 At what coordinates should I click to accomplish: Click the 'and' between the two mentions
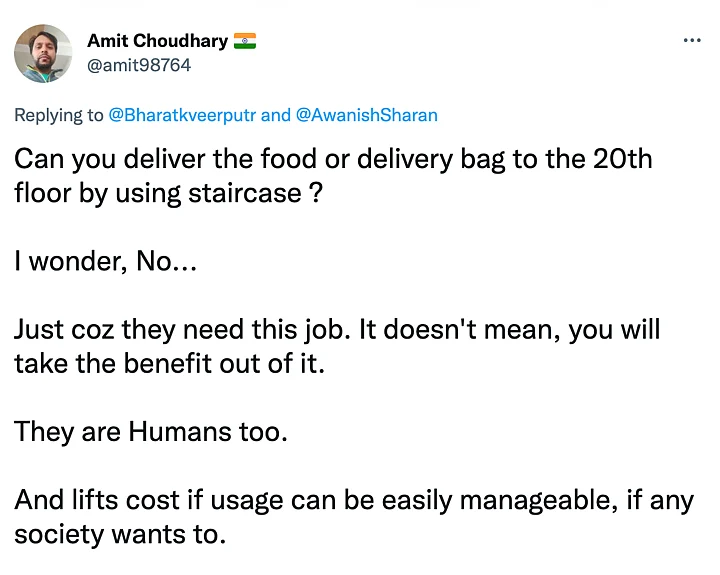click(276, 115)
